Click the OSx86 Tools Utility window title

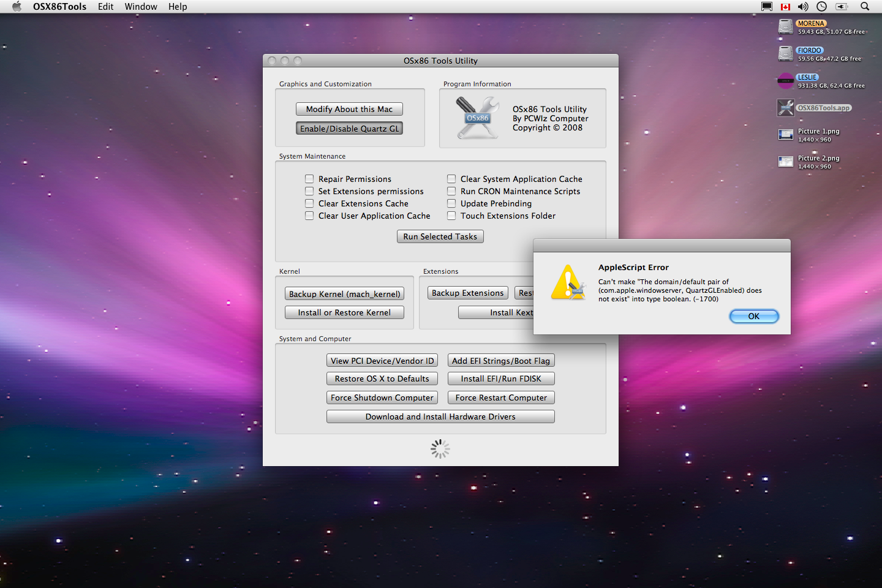click(x=440, y=61)
